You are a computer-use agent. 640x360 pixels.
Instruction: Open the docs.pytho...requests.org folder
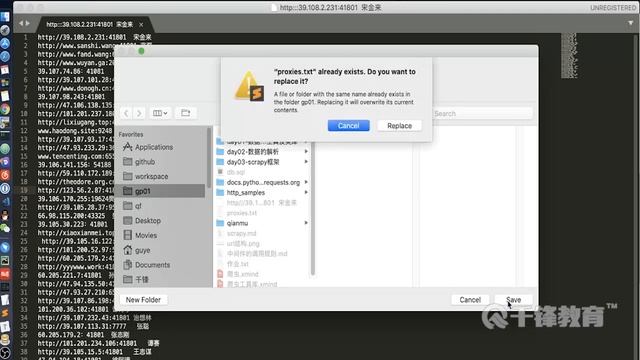[263, 182]
